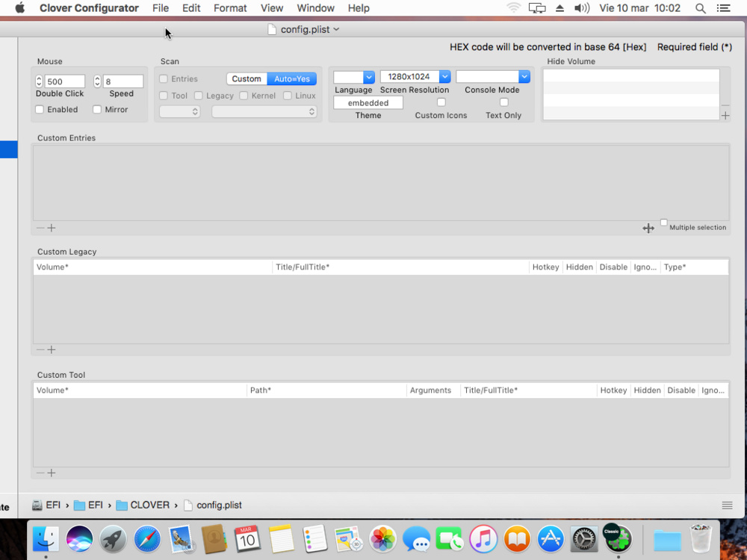Image resolution: width=747 pixels, height=560 pixels.
Task: Open blue folder in dock
Action: click(x=667, y=540)
